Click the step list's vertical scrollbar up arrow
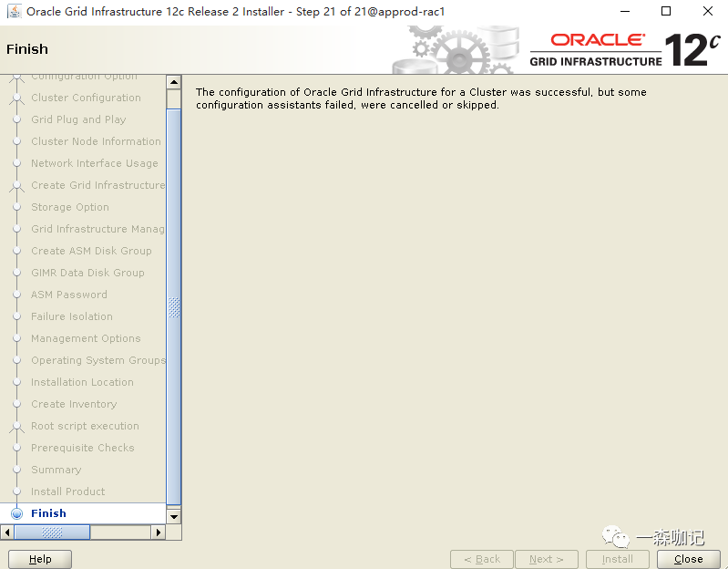728x569 pixels. 174,82
